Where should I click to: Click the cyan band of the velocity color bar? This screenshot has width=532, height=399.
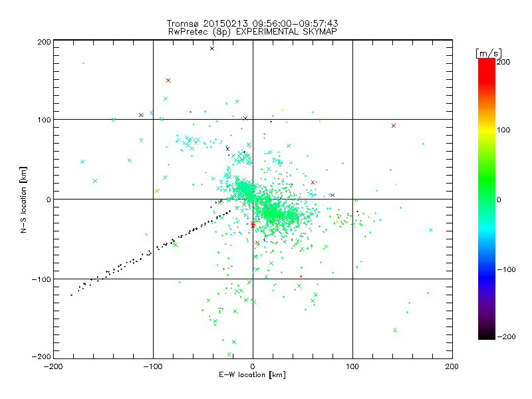pyautogui.click(x=487, y=231)
